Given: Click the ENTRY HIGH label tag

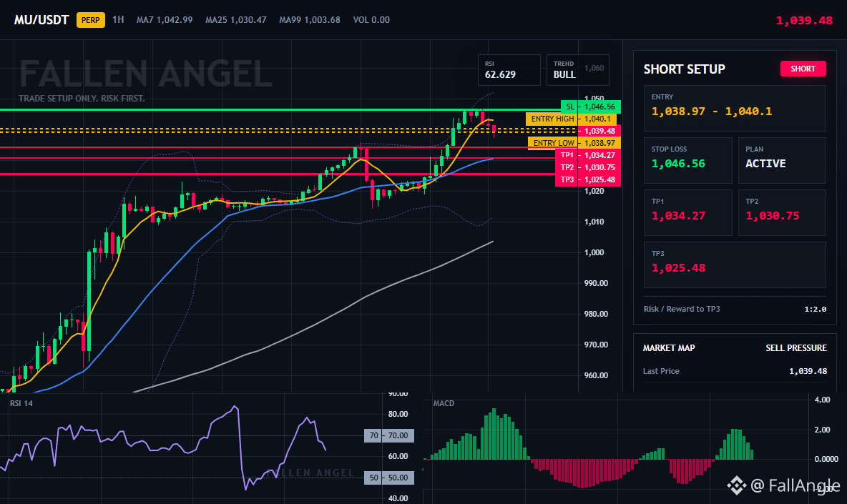Looking at the screenshot, I should click(x=552, y=119).
